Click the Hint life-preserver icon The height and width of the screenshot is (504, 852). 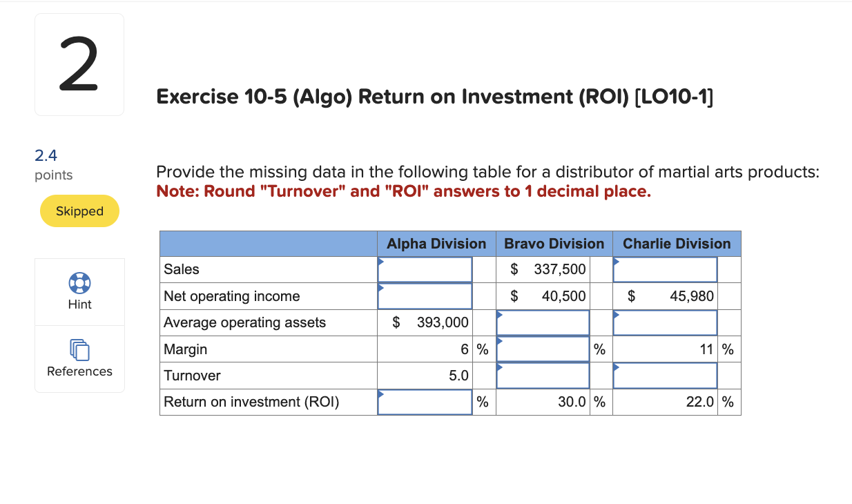tap(79, 283)
